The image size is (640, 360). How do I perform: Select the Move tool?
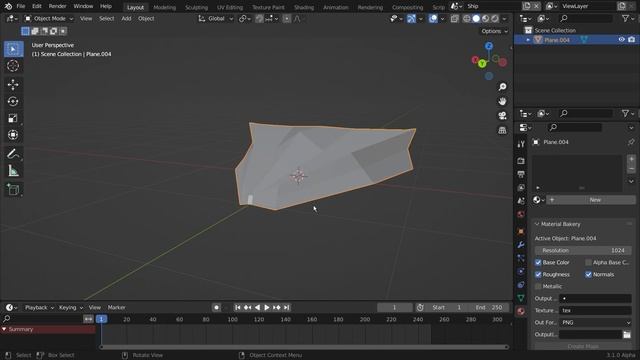point(13,84)
